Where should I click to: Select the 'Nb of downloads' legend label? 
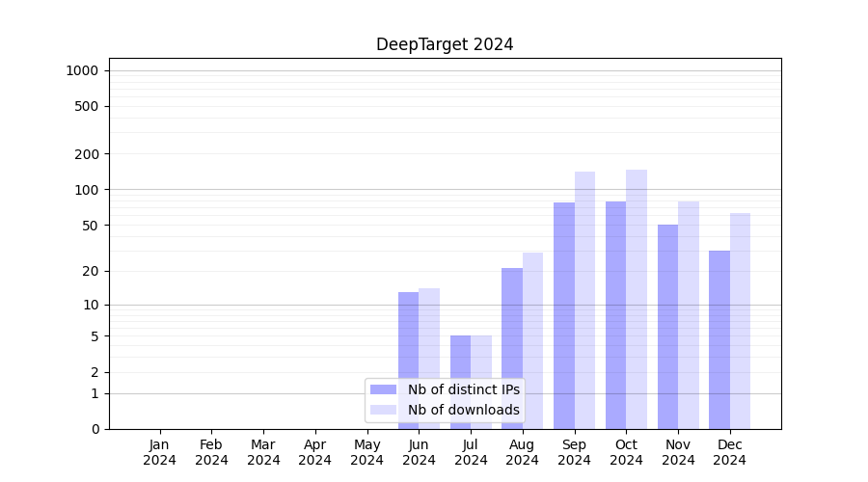tap(463, 410)
